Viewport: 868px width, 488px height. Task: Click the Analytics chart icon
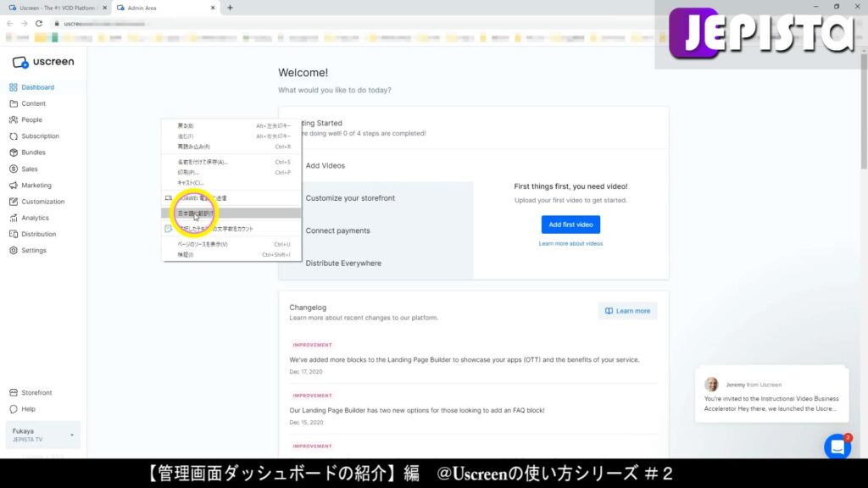tap(14, 218)
